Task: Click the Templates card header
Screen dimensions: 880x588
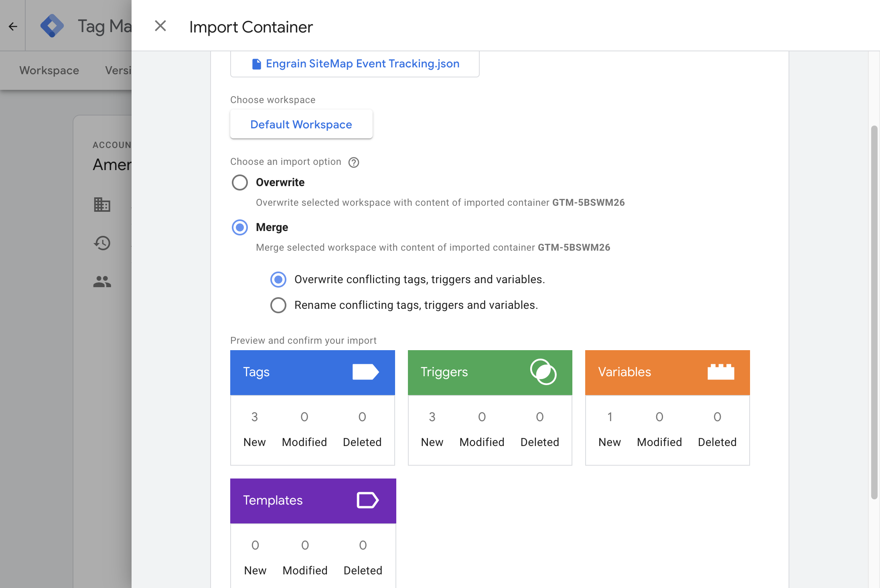Action: click(313, 501)
